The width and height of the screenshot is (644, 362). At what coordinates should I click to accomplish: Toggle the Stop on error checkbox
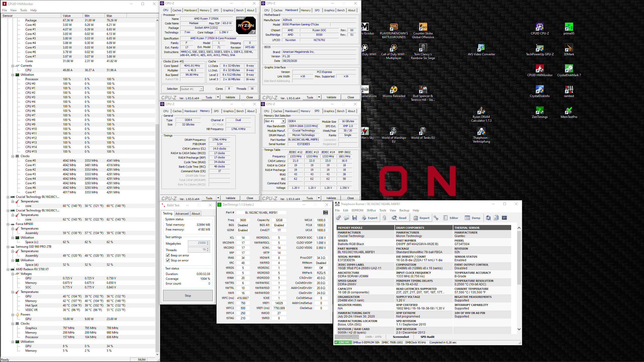click(x=168, y=260)
